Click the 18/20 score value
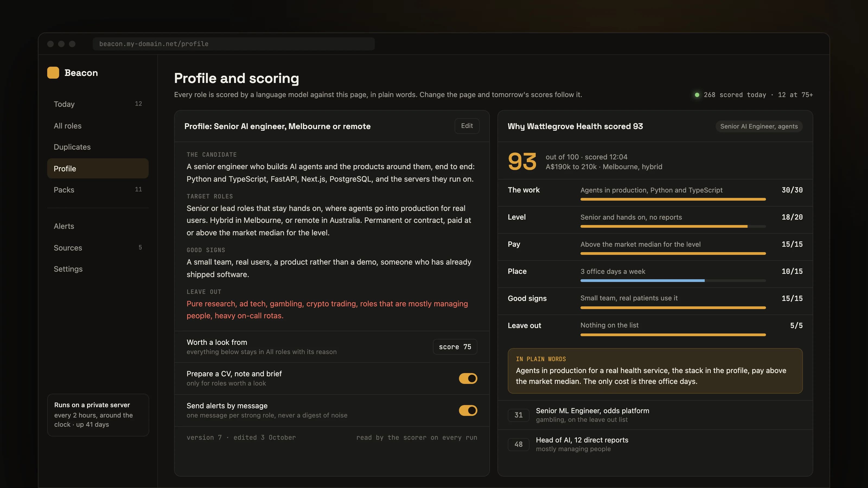 coord(792,217)
